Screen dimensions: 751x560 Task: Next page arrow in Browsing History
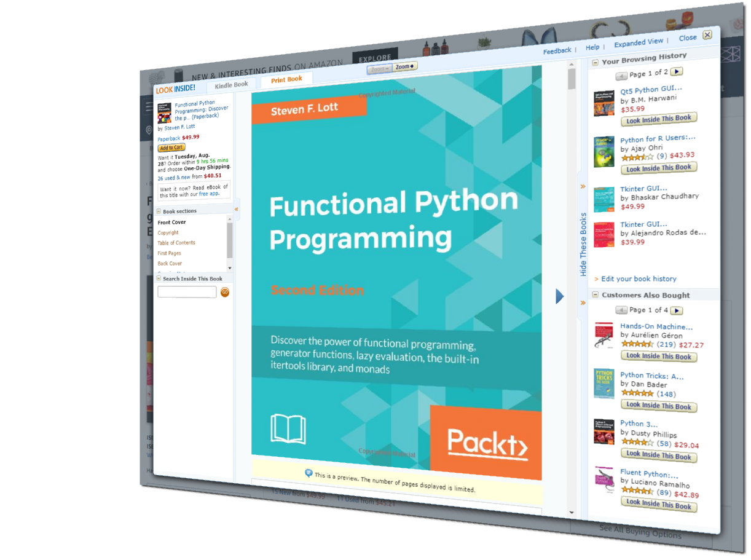click(x=677, y=71)
